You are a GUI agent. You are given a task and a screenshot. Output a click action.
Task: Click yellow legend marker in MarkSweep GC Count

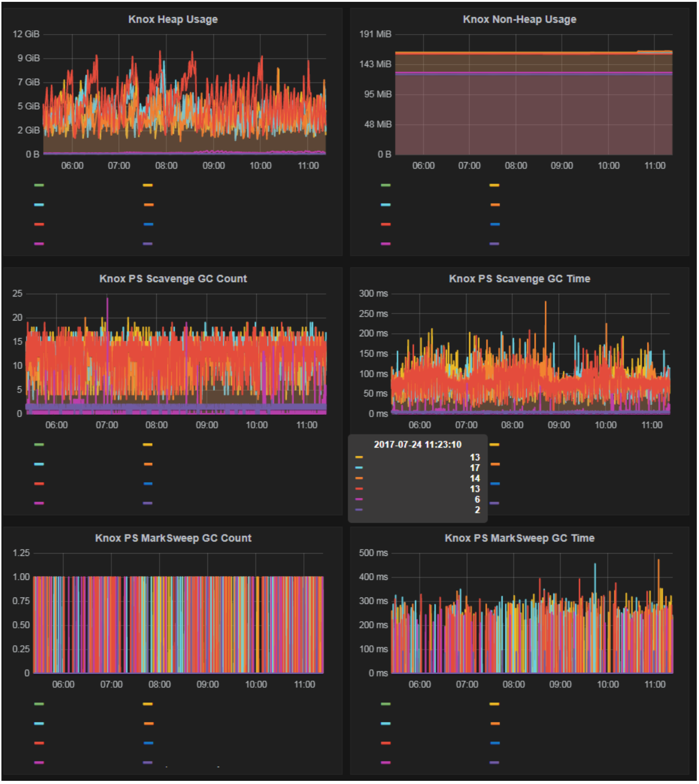(x=148, y=704)
